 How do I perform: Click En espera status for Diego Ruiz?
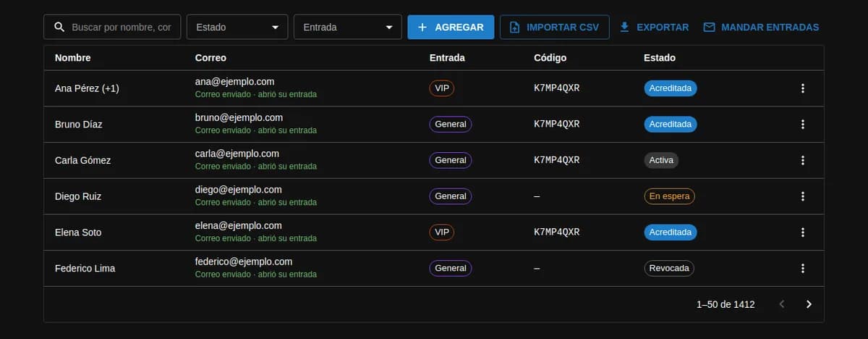tap(669, 196)
